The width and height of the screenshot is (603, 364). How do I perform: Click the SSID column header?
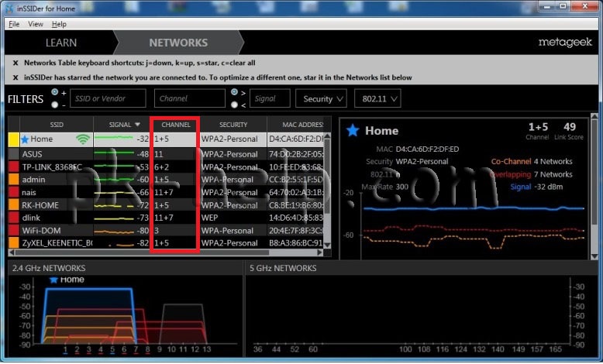(57, 125)
